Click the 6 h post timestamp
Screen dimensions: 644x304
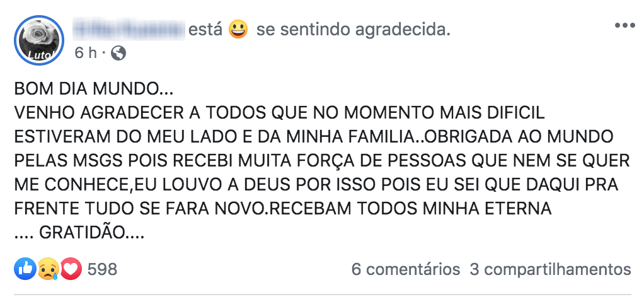pyautogui.click(x=85, y=54)
